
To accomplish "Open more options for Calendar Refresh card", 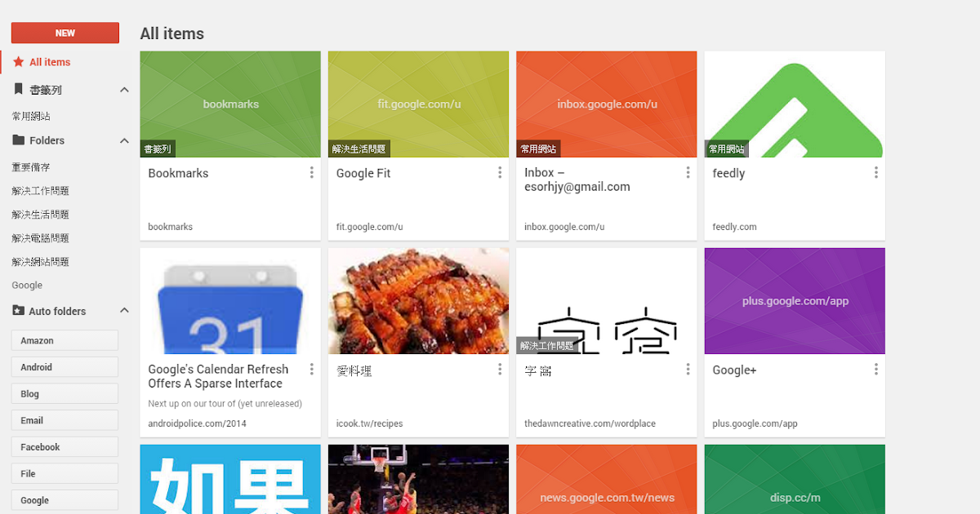I will [x=312, y=369].
